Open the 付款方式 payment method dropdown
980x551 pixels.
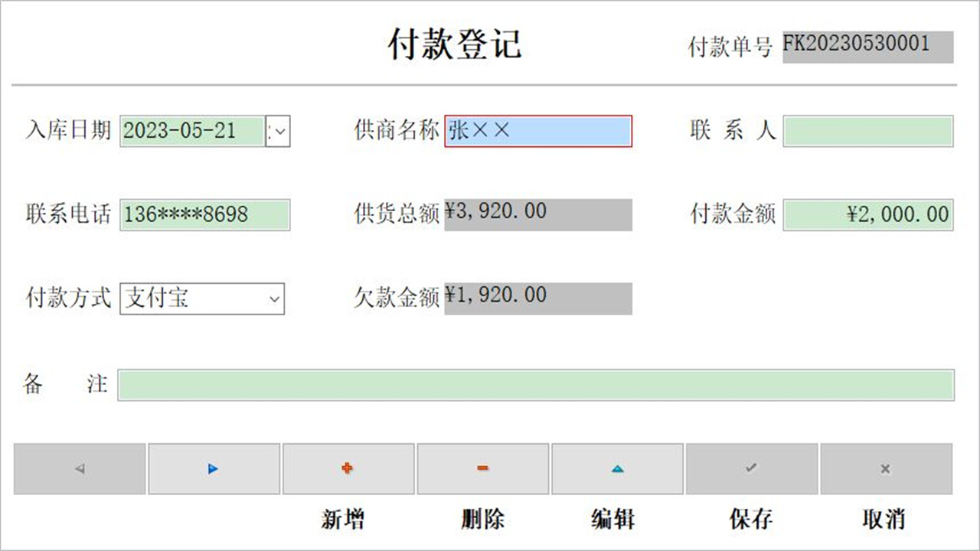pyautogui.click(x=272, y=298)
